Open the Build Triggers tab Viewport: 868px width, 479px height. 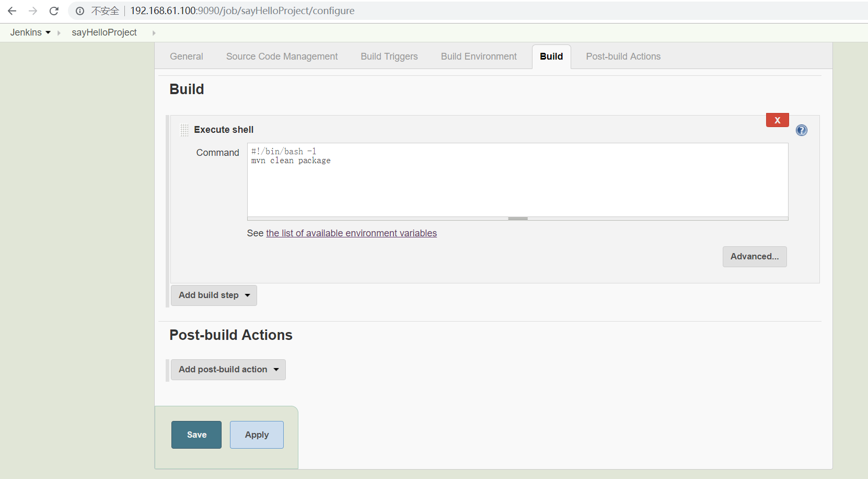click(389, 56)
